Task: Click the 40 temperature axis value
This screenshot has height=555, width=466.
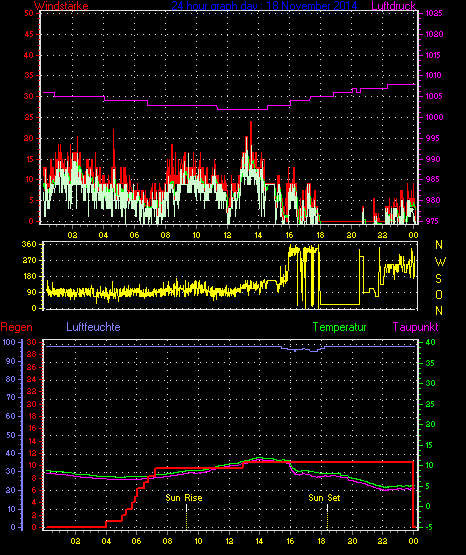Action: pos(431,342)
